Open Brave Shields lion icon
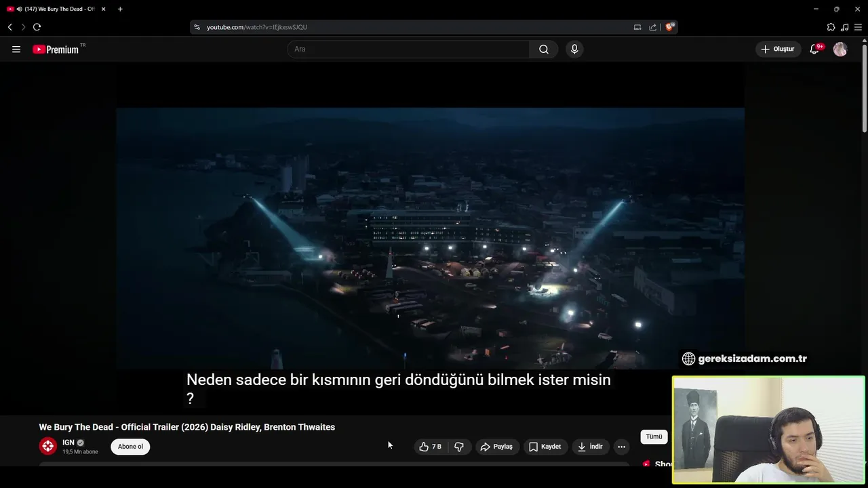The width and height of the screenshot is (868, 488). pyautogui.click(x=670, y=27)
